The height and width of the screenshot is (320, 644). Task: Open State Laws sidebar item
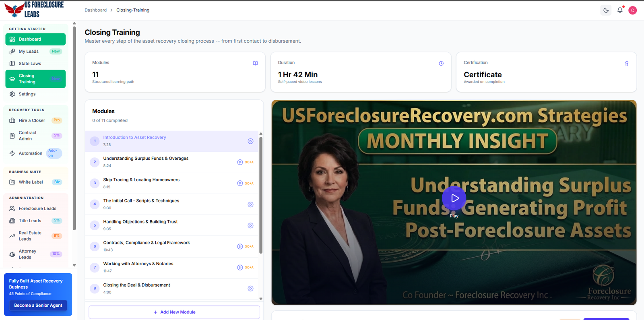[35, 64]
